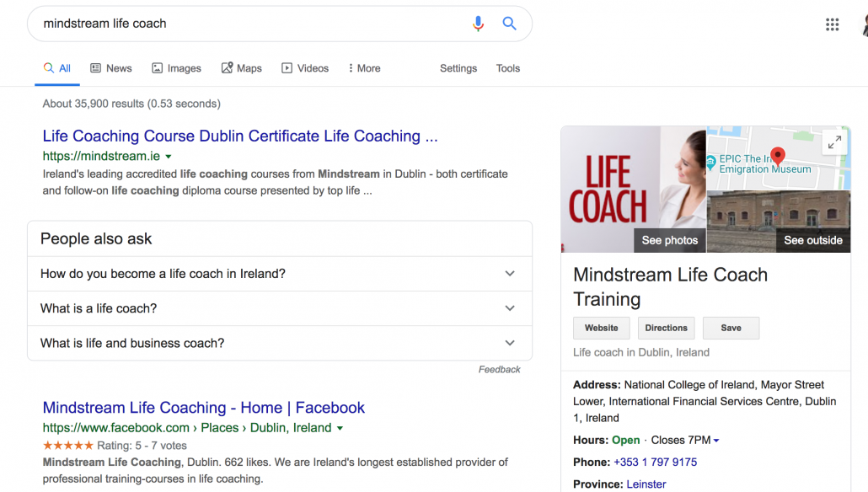Click the user profile avatar
Image resolution: width=868 pixels, height=492 pixels.
(x=865, y=24)
